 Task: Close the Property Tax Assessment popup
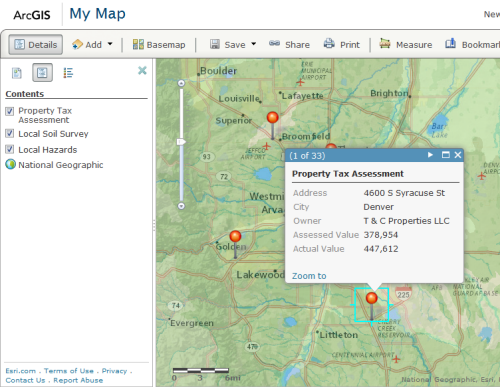pyautogui.click(x=458, y=155)
